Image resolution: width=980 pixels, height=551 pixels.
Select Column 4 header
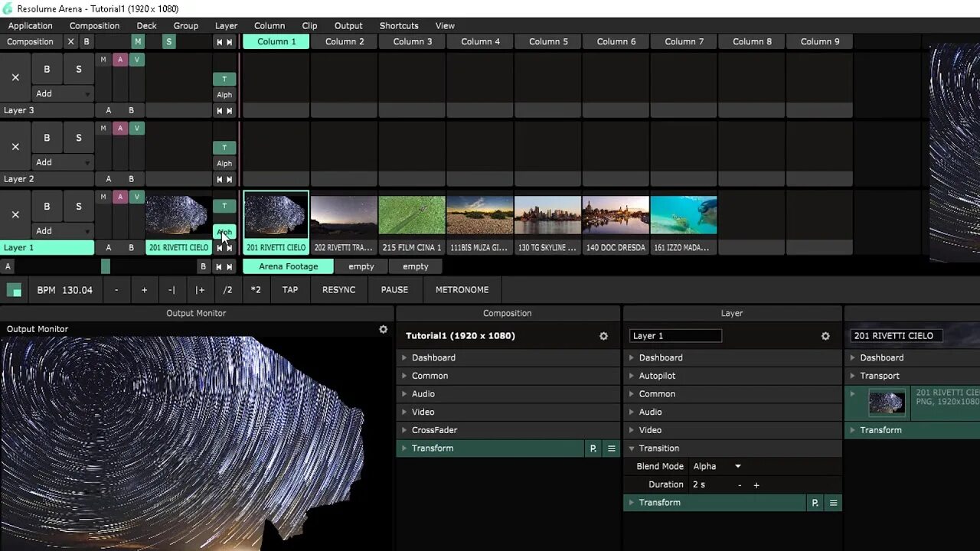481,41
